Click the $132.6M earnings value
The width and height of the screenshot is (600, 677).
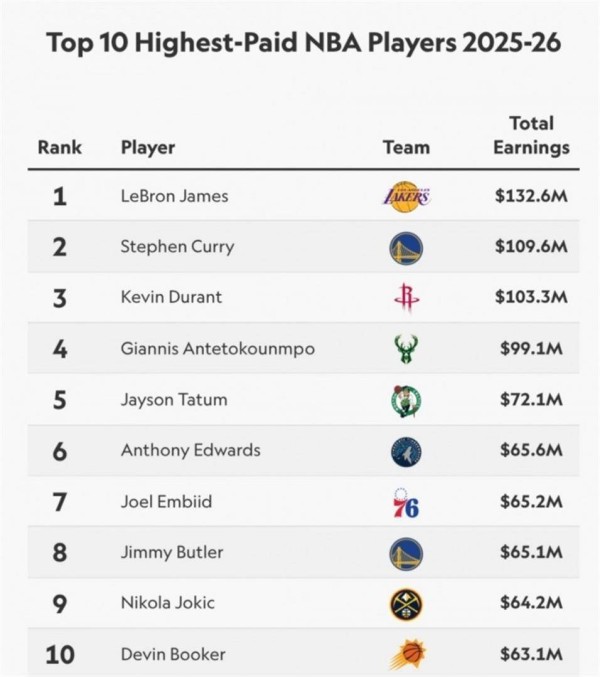click(531, 196)
